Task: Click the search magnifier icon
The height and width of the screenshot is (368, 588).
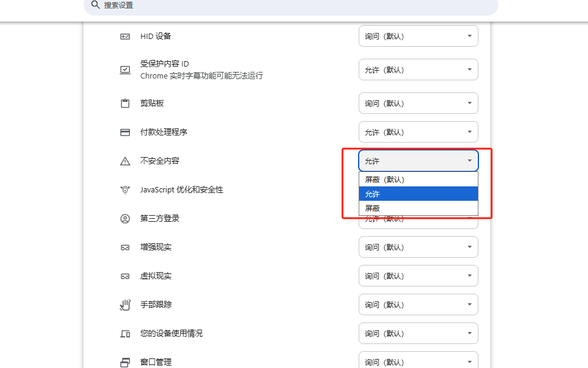Action: 95,7
